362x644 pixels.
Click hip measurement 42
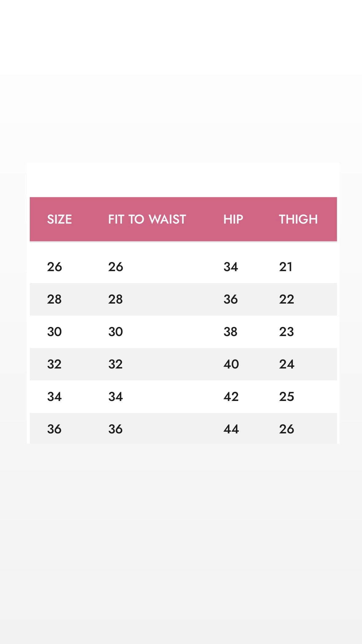click(x=231, y=397)
